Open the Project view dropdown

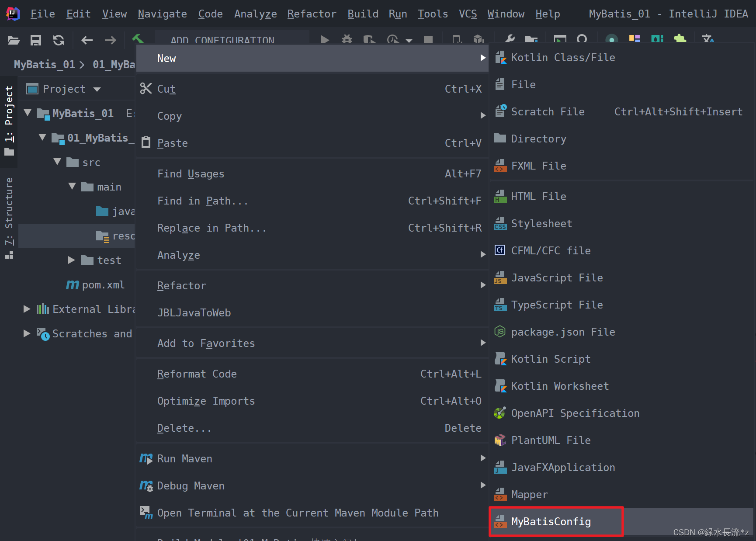pos(97,90)
